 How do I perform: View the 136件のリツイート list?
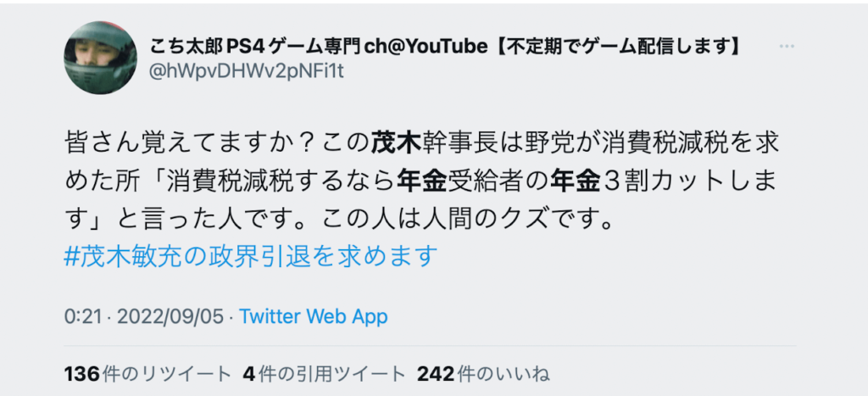[x=147, y=375]
